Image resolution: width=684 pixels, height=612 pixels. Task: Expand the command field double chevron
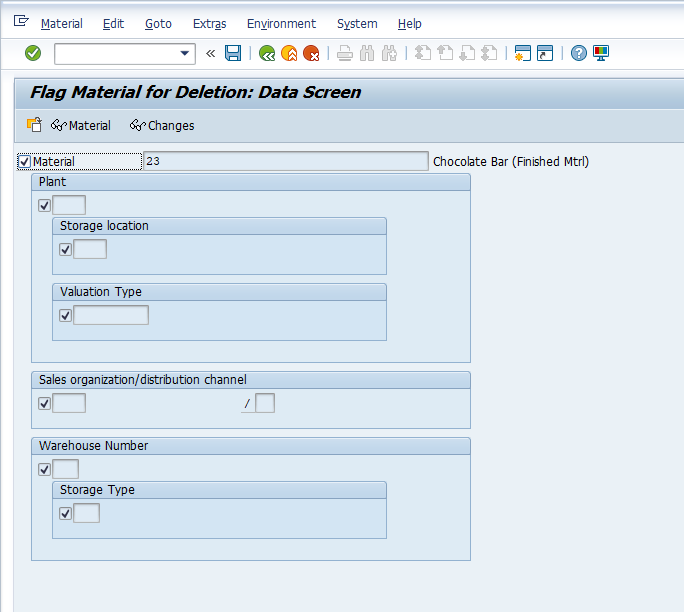point(211,53)
